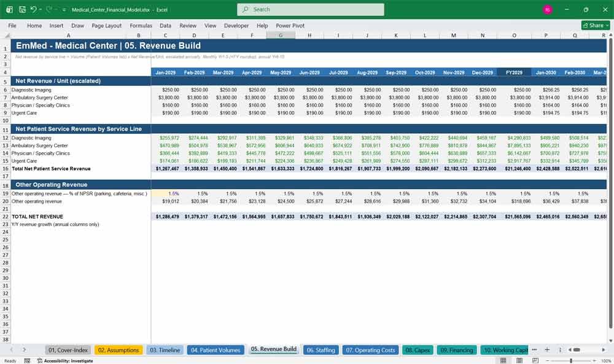The image size is (614, 364).
Task: Open the Home ribbon tab
Action: point(34,25)
